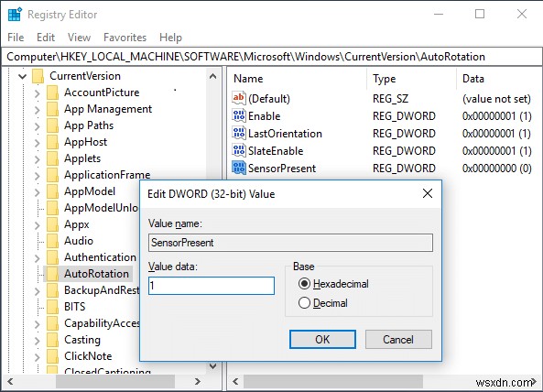Select the Enable DWORD value icon
The height and width of the screenshot is (392, 543).
pyautogui.click(x=239, y=115)
